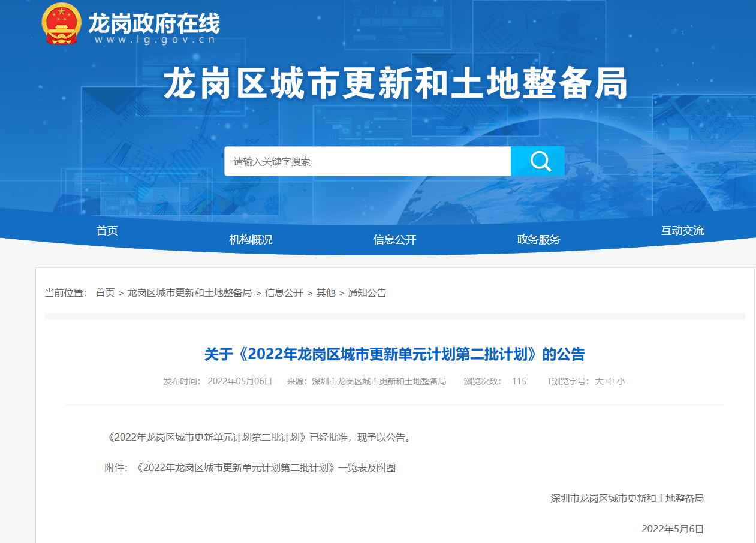Click the magnifying glass search icon
756x543 pixels.
[x=540, y=161]
